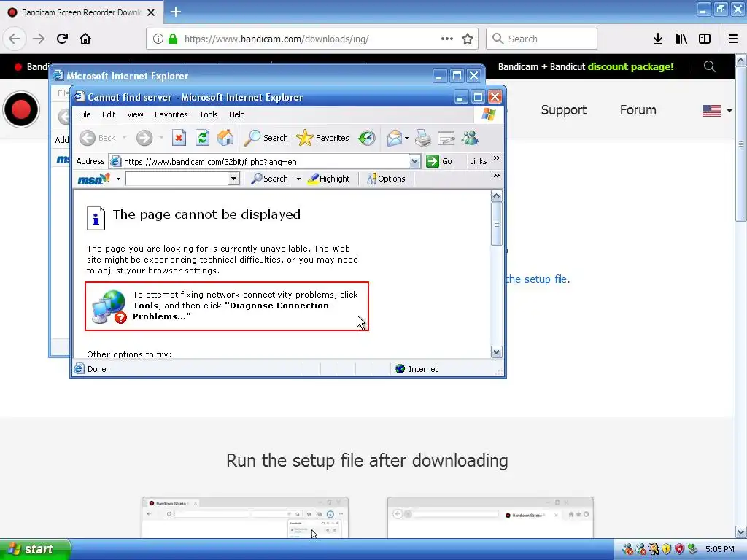The image size is (747, 560).
Task: Bookmark this page with star icon
Action: [468, 39]
